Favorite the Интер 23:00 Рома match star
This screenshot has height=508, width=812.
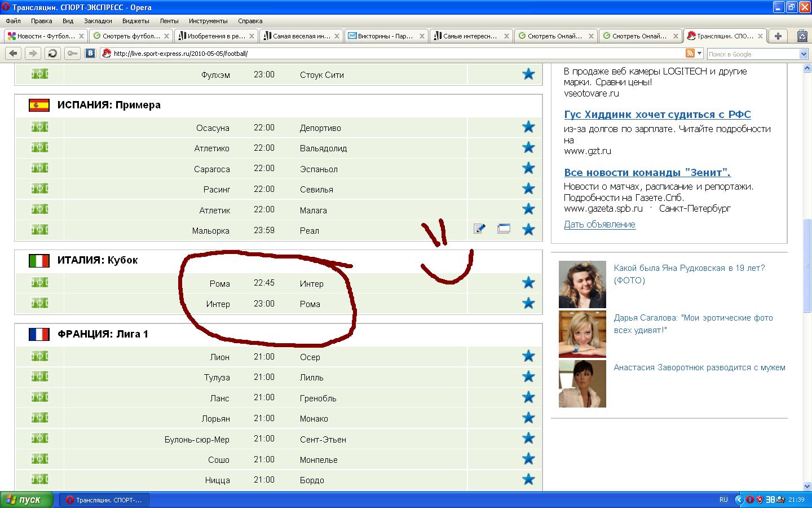528,303
